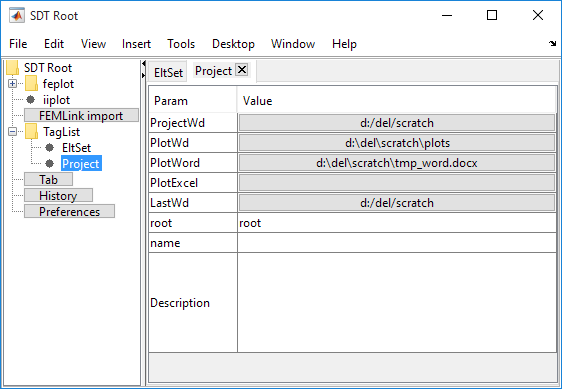This screenshot has width=562, height=389.
Task: Click the TagList folder icon
Action: click(32, 132)
